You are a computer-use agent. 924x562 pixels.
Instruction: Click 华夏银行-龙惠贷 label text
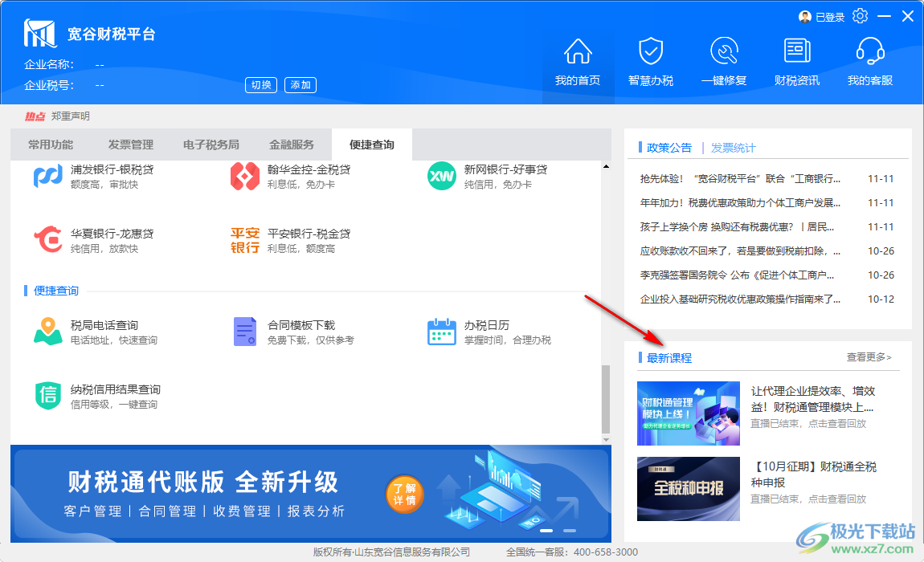[112, 234]
